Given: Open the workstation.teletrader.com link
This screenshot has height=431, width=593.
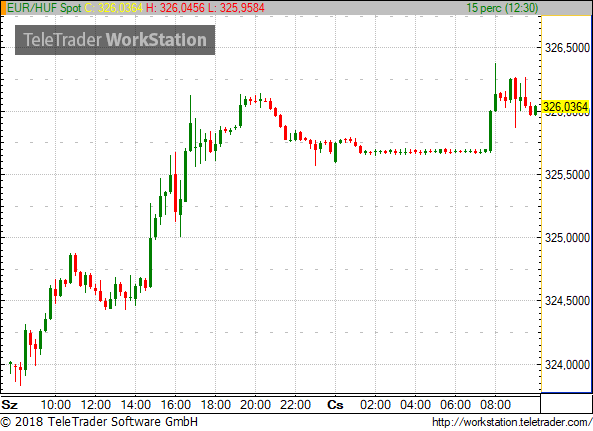Looking at the screenshot, I should pyautogui.click(x=512, y=422).
